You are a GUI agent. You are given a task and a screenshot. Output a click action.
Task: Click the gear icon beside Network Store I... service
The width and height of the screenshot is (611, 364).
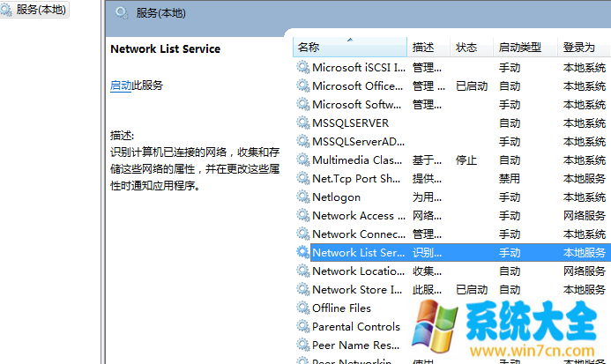(x=302, y=289)
